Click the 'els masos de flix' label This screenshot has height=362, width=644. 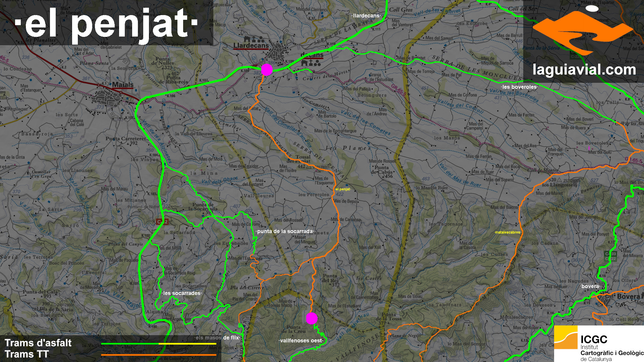pos(217,338)
